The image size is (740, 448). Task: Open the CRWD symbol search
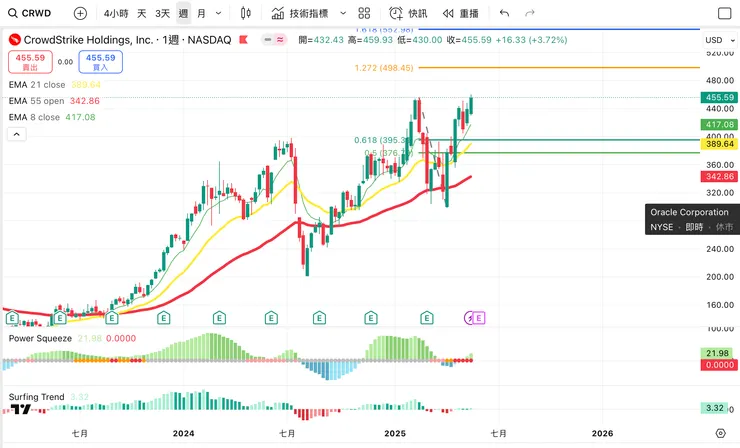30,13
